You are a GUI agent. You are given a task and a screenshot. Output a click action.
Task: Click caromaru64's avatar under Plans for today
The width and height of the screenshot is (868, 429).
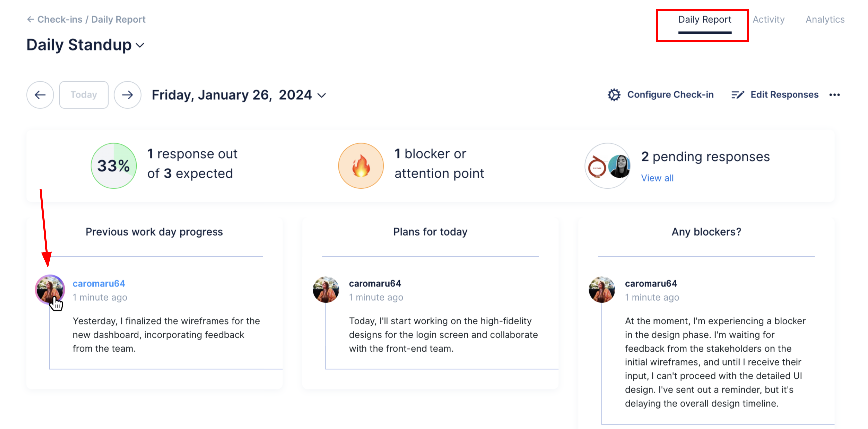(x=326, y=289)
